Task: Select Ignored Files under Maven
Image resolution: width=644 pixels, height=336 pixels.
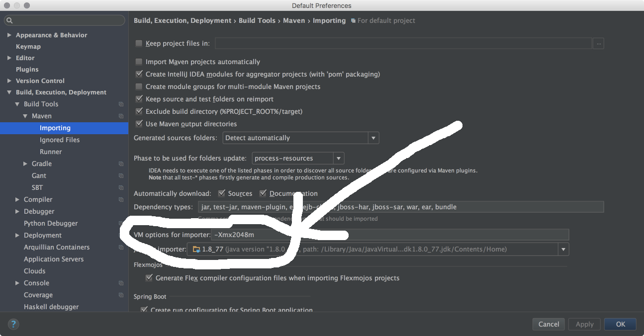Action: click(x=60, y=140)
